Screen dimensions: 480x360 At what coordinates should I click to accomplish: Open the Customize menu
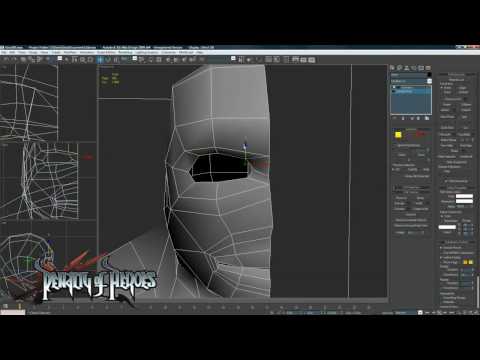point(168,53)
